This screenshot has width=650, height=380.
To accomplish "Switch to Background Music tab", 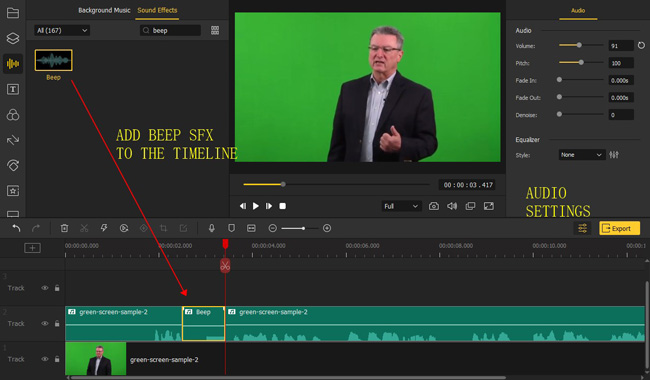I will (x=104, y=10).
